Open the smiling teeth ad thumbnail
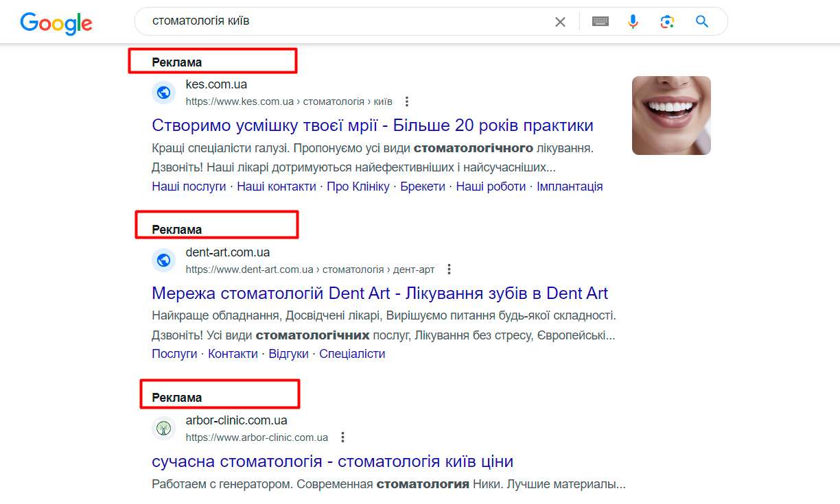Viewport: 840px width, 504px height. click(x=671, y=115)
